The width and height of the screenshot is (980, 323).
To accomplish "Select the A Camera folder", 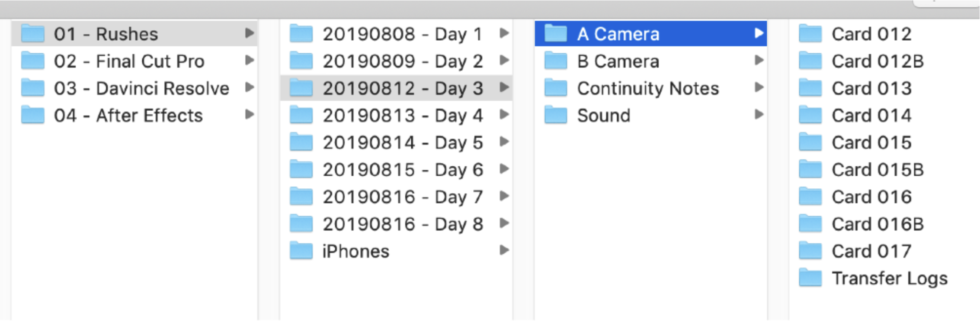I will coord(618,34).
